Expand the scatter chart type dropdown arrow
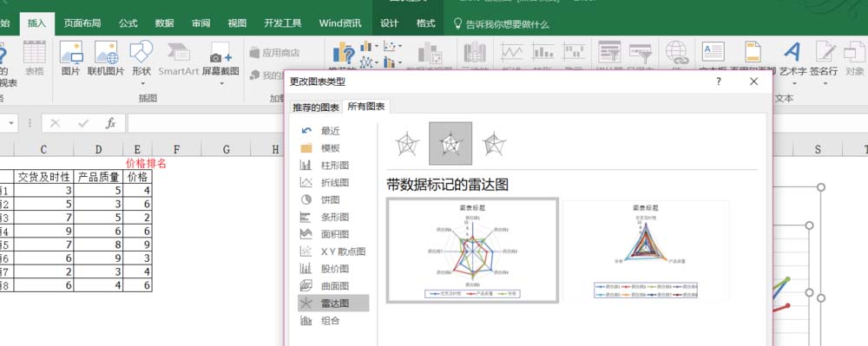Screen dimensions: 868x346 click(x=399, y=47)
